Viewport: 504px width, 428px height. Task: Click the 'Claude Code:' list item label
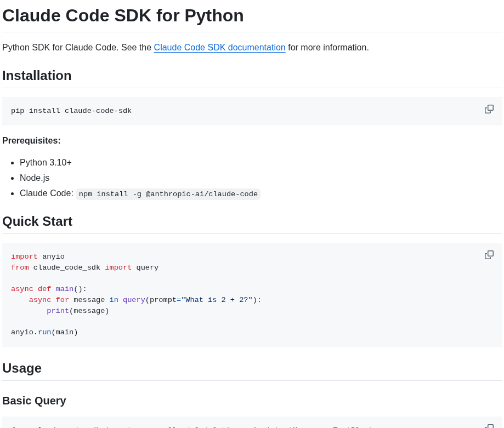pos(47,193)
